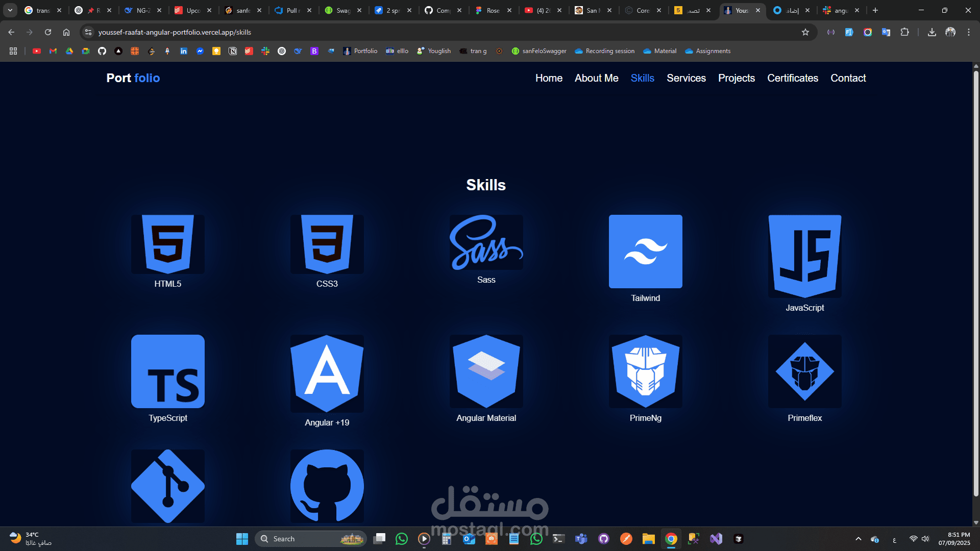
Task: Open Outlook from the taskbar
Action: click(x=469, y=539)
